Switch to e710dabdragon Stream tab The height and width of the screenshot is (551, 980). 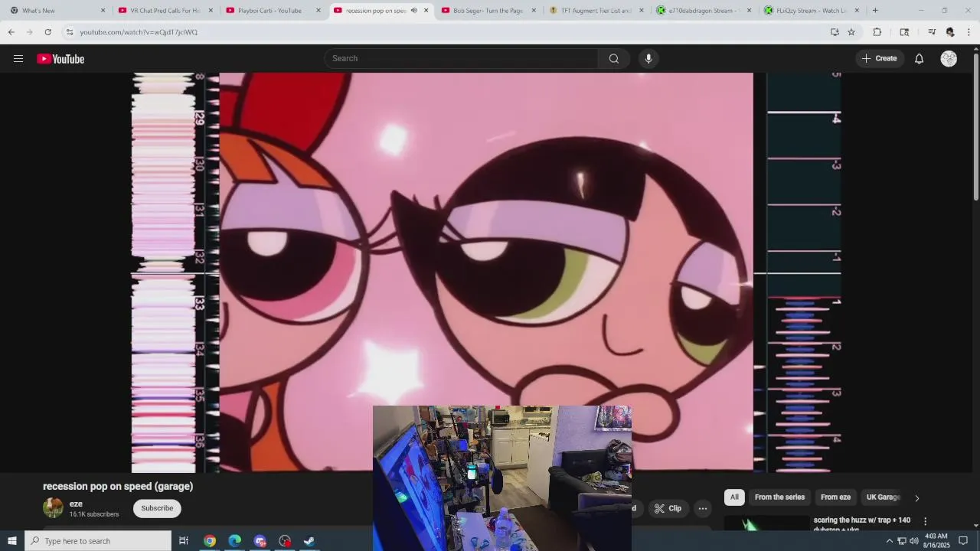pyautogui.click(x=704, y=11)
